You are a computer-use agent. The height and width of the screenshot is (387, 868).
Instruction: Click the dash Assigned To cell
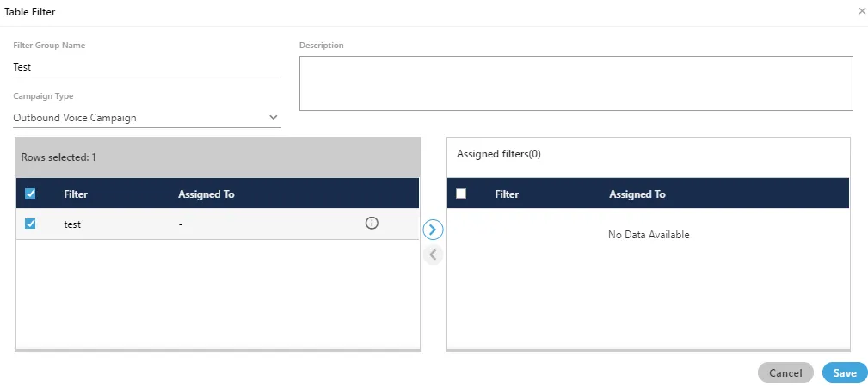click(181, 224)
